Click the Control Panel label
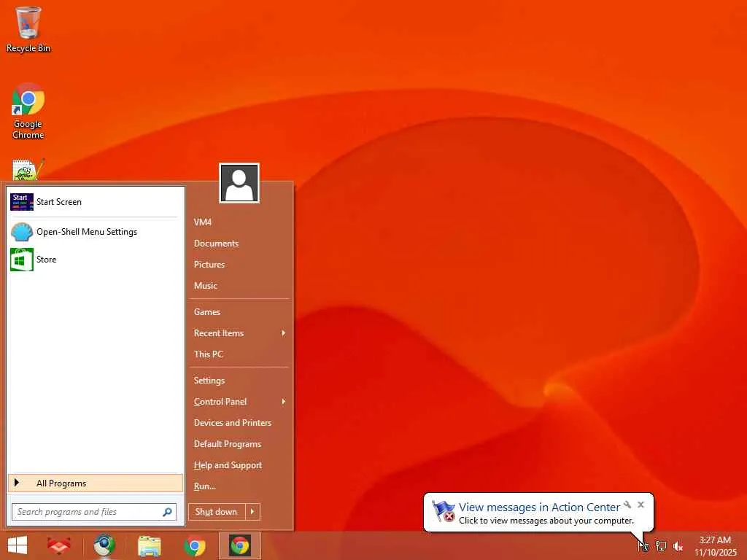The image size is (747, 560). 220,402
